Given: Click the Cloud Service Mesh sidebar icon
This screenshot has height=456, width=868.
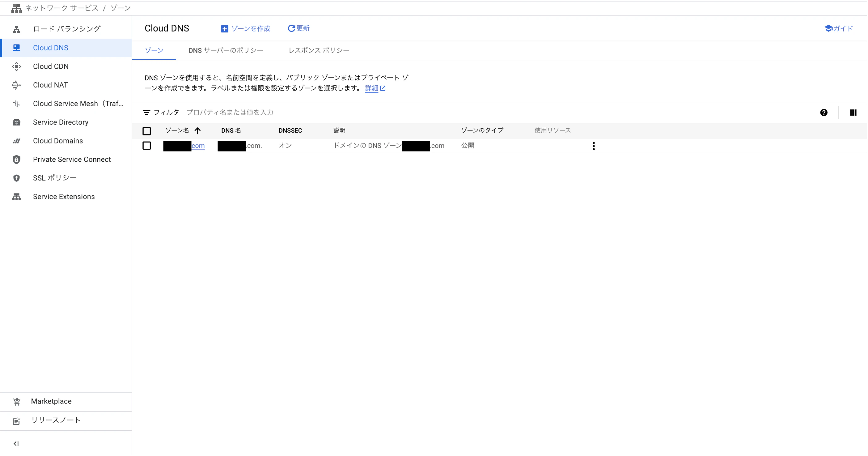Looking at the screenshot, I should 16,104.
